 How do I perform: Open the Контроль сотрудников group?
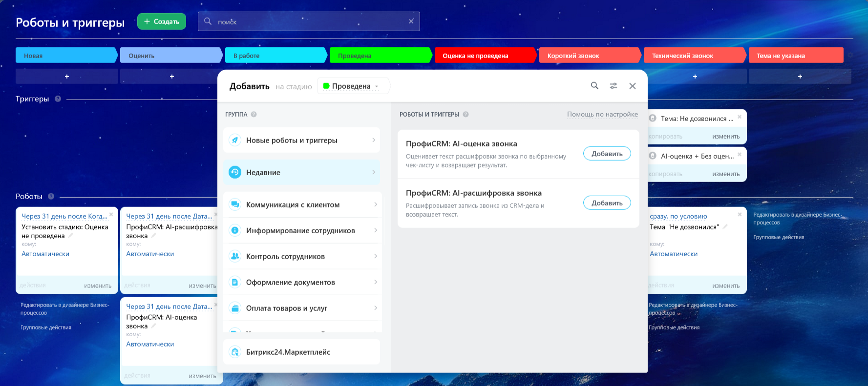(302, 256)
